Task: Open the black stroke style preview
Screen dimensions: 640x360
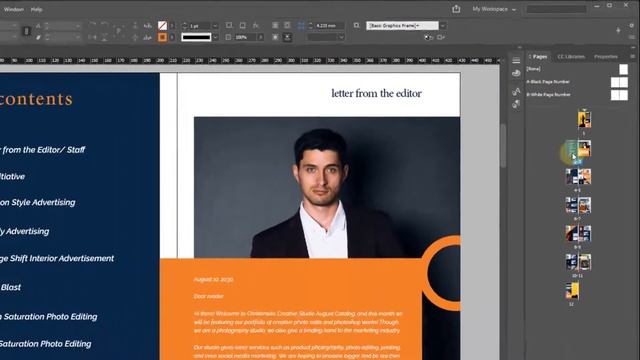Action: coord(196,37)
